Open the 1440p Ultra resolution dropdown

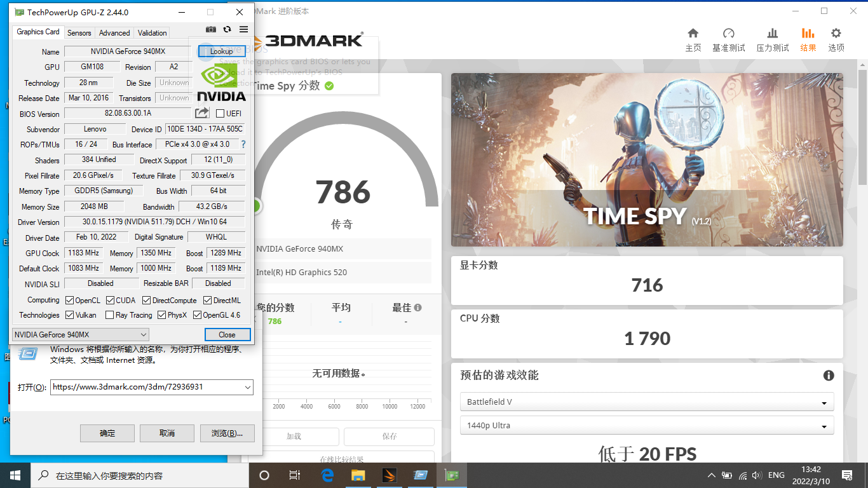[x=647, y=426]
